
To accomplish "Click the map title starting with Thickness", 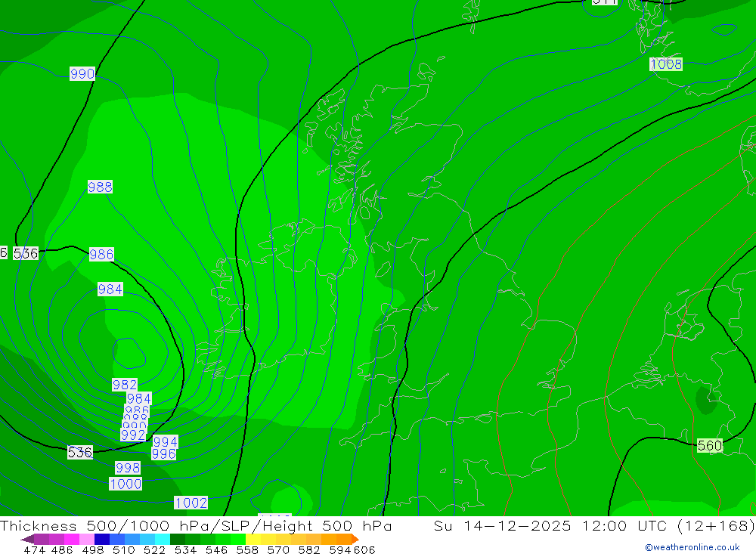I will tap(196, 525).
